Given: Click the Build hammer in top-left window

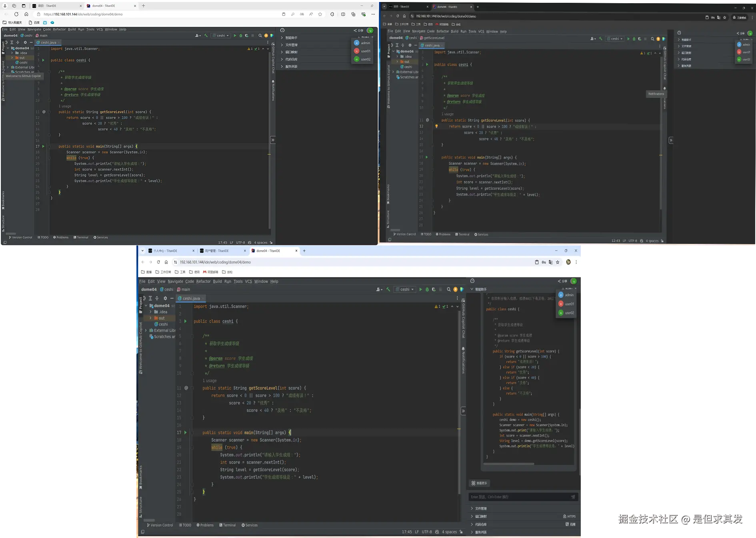Looking at the screenshot, I should click(x=206, y=36).
